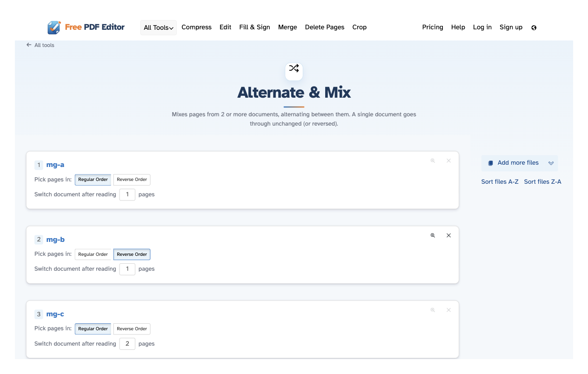The width and height of the screenshot is (588, 374).
Task: Click the mg-a file name
Action: pyautogui.click(x=55, y=165)
